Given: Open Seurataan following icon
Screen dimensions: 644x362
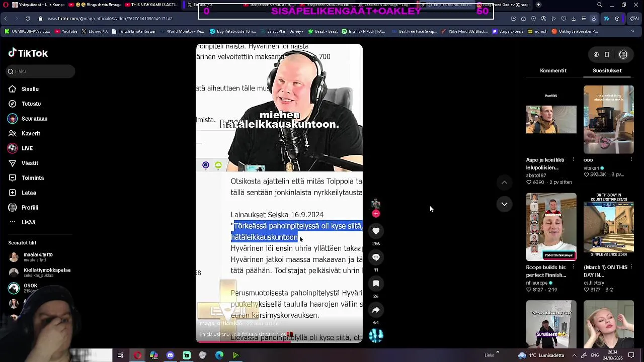Looking at the screenshot, I should (x=13, y=119).
